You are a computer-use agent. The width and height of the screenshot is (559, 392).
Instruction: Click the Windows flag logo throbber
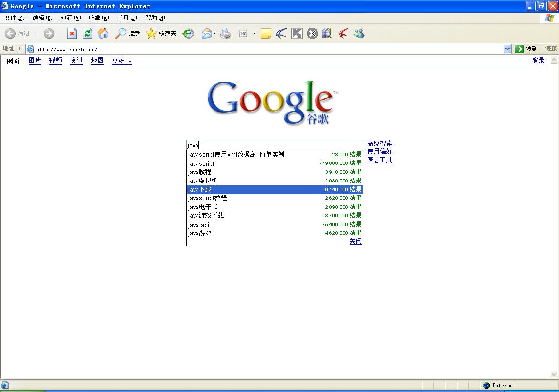[x=550, y=18]
